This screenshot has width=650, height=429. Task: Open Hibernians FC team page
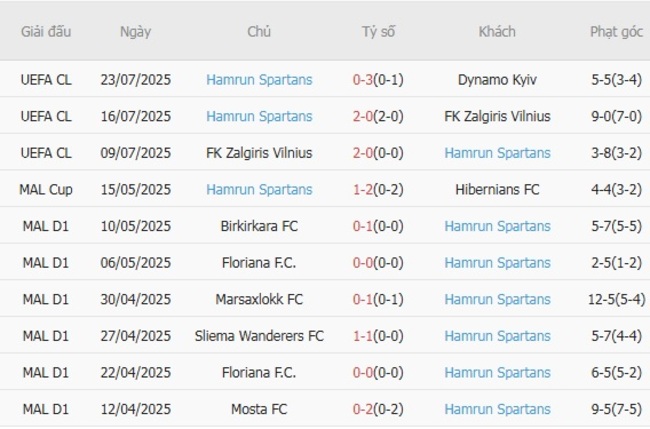(497, 189)
